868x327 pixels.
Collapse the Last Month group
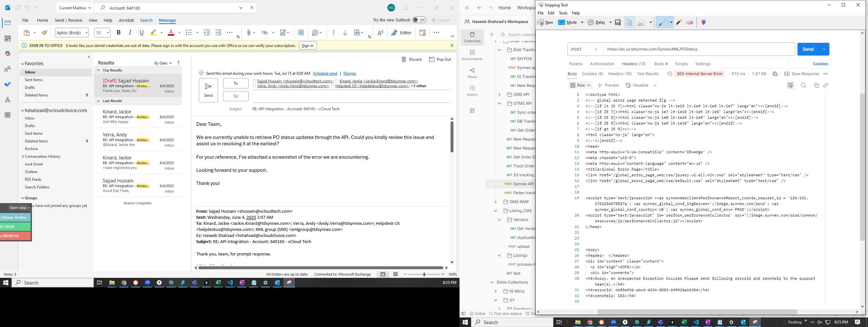pos(98,101)
